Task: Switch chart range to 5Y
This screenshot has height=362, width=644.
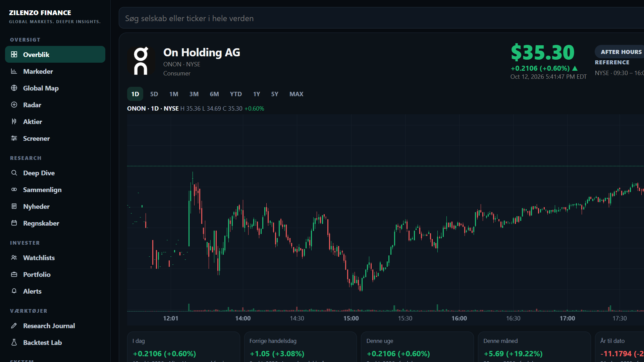Action: 275,94
